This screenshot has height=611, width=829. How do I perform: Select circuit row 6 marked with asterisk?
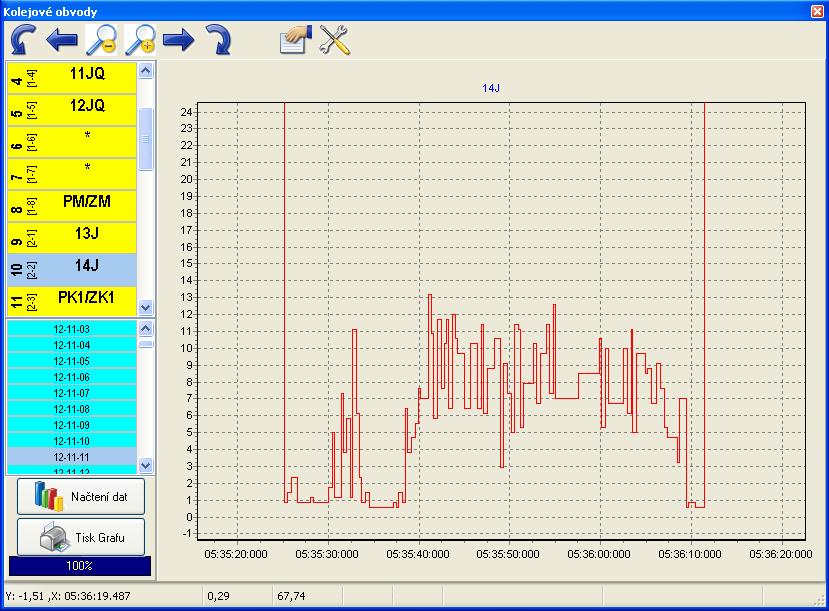click(72, 142)
